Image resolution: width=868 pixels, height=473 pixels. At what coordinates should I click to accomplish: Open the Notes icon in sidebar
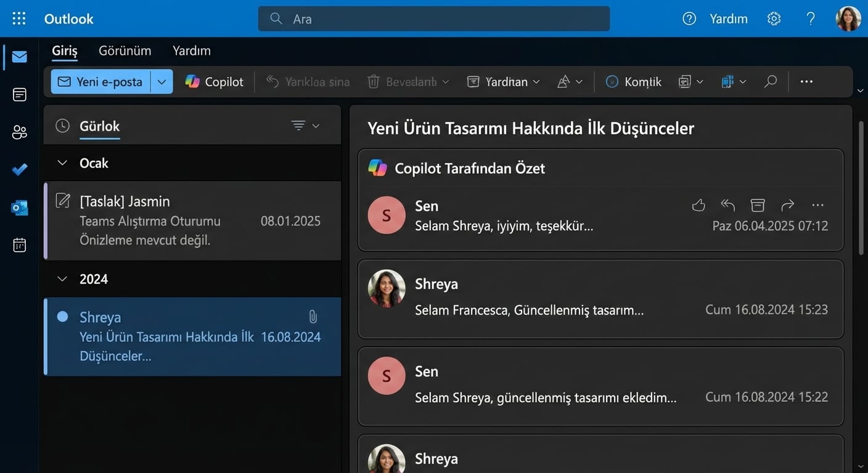point(19,94)
